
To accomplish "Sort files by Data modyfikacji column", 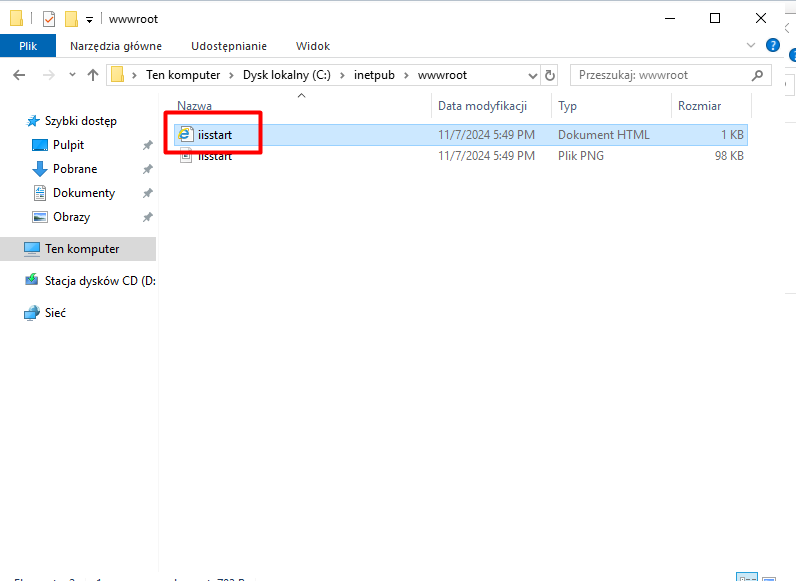I will click(x=481, y=106).
